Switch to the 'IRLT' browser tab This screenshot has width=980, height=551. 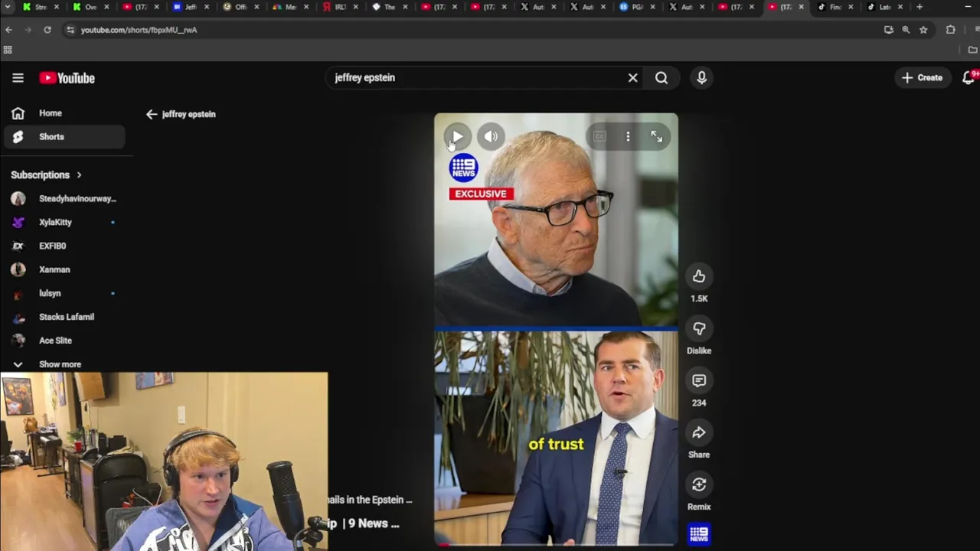coord(340,7)
